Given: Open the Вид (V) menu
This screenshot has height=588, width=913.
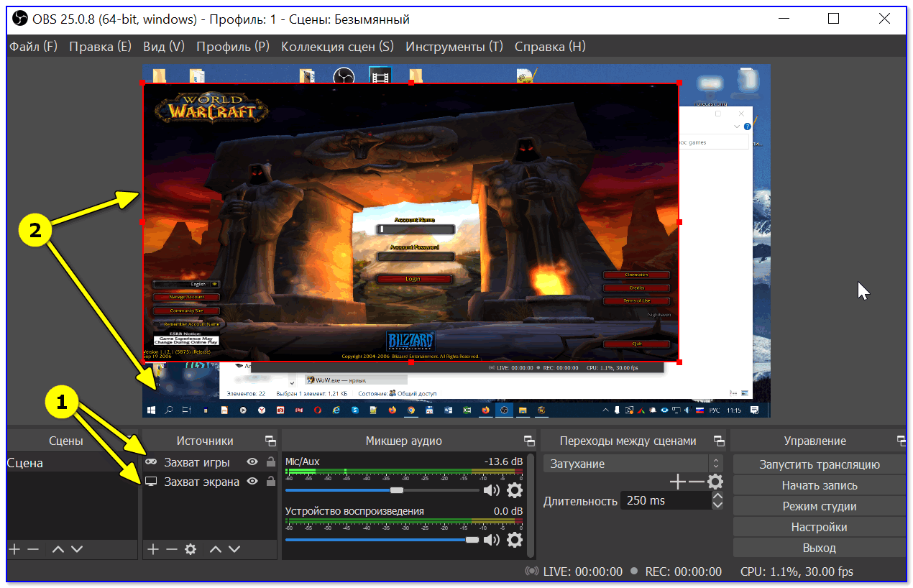Looking at the screenshot, I should 164,47.
